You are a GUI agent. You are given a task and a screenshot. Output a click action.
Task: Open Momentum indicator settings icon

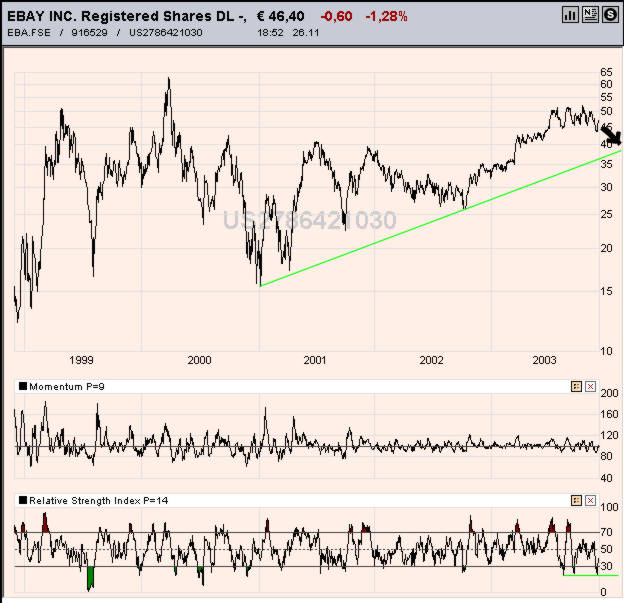click(x=576, y=386)
